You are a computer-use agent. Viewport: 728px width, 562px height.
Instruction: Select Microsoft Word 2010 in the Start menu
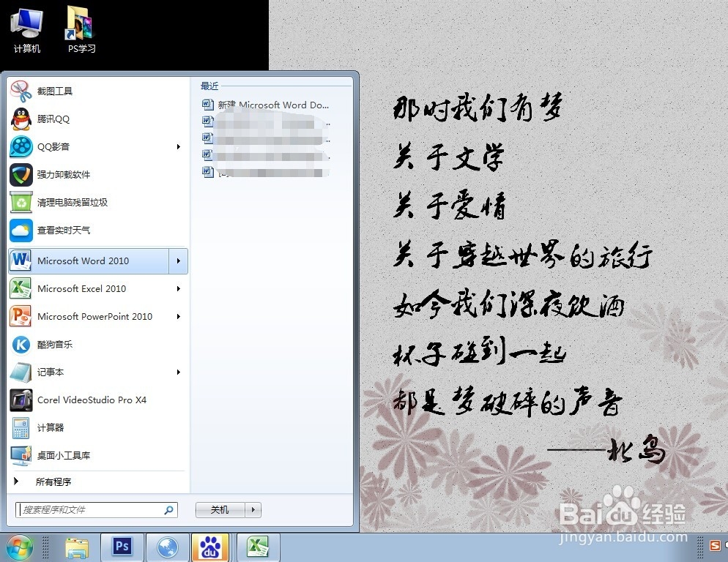click(x=83, y=261)
